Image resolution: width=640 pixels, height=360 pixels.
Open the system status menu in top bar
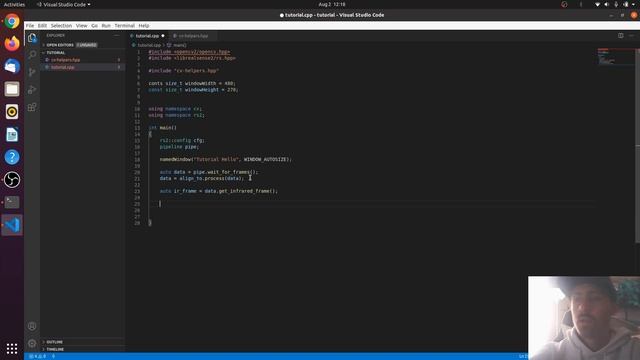pos(616,4)
